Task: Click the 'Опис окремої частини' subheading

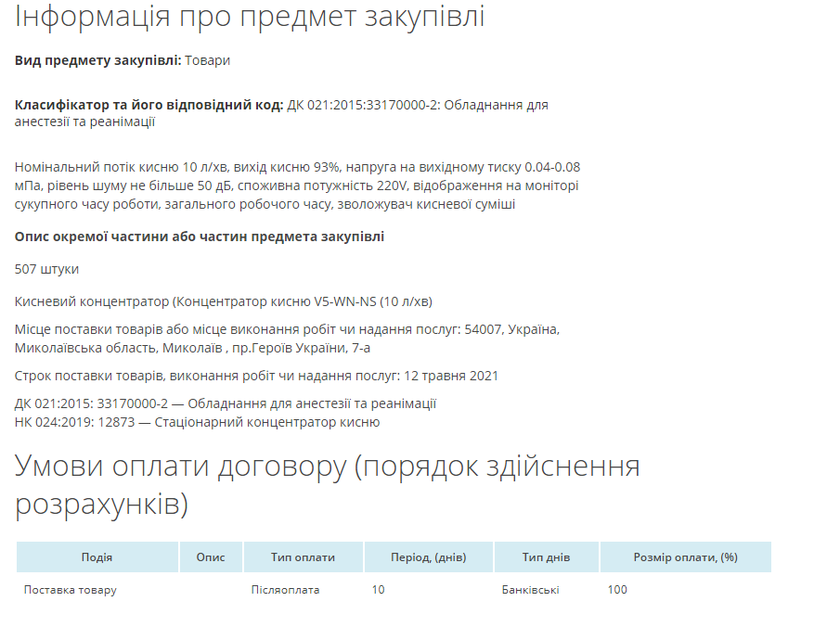Action: point(200,237)
